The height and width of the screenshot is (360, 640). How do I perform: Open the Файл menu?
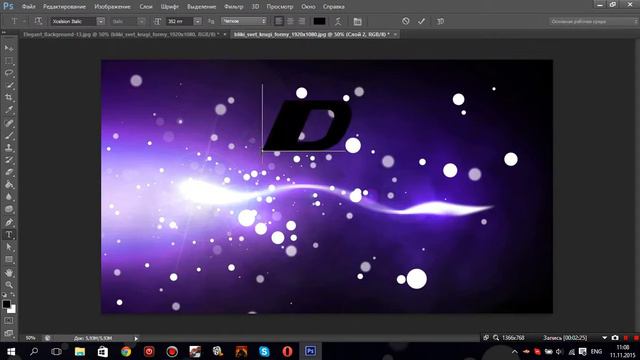tap(29, 7)
